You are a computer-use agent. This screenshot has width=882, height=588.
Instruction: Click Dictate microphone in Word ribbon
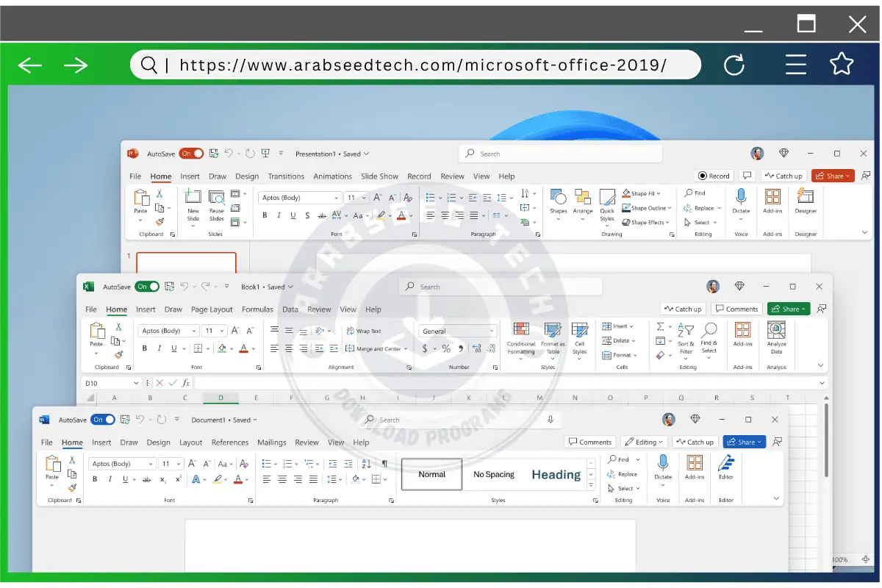point(663,462)
